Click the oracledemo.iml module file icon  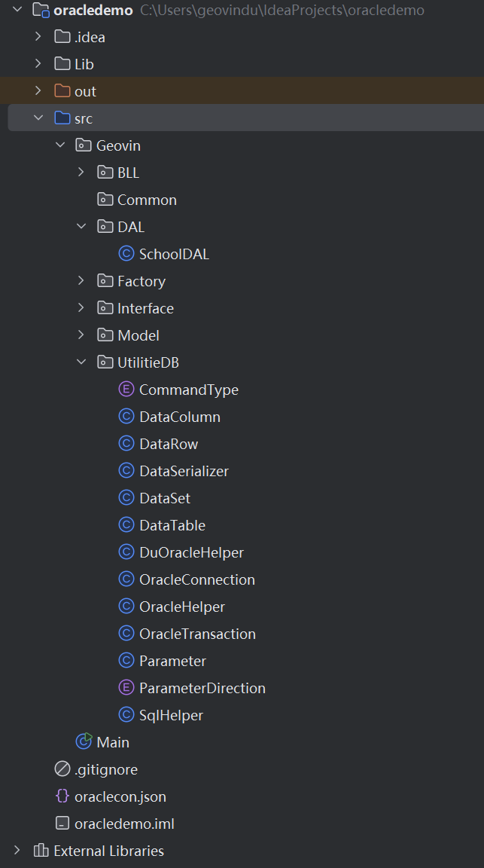62,824
